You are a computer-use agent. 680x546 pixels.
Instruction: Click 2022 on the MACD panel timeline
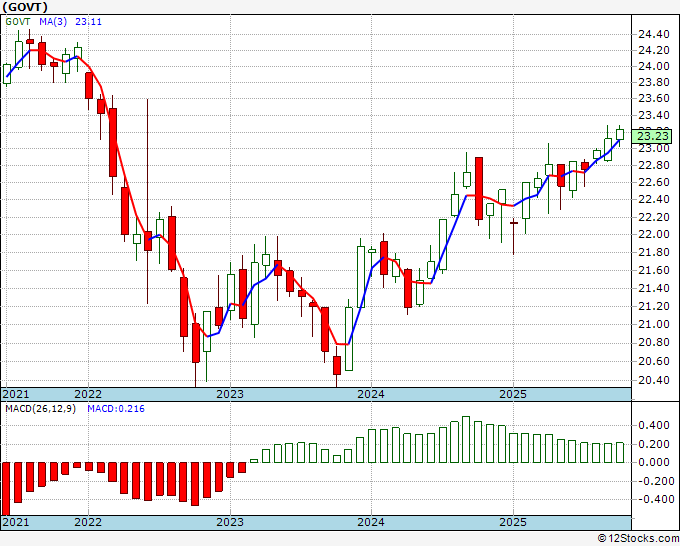[88, 522]
